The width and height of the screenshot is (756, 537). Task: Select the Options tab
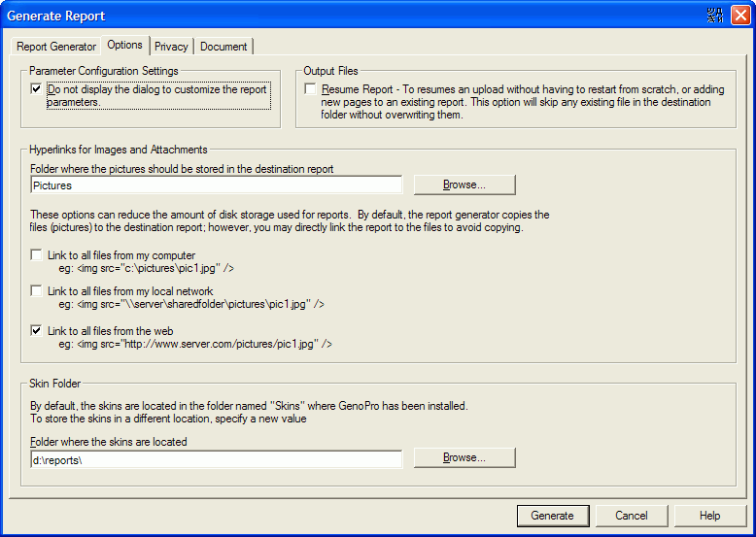pyautogui.click(x=124, y=45)
